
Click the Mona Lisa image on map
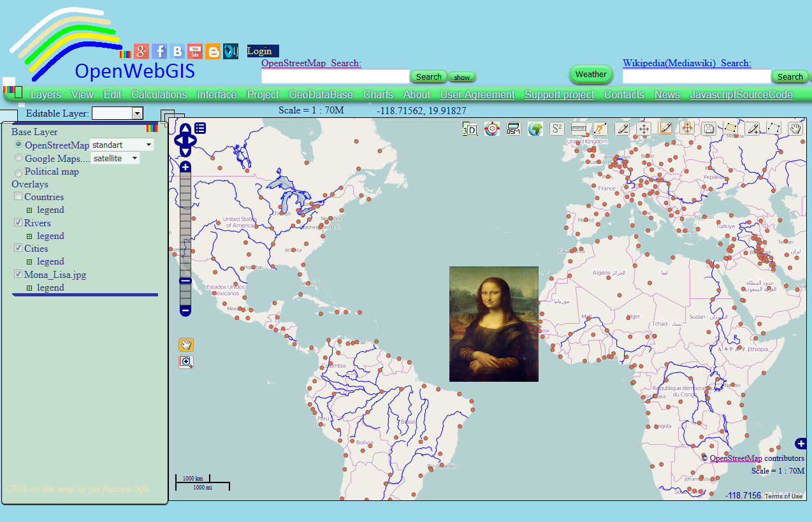point(494,324)
